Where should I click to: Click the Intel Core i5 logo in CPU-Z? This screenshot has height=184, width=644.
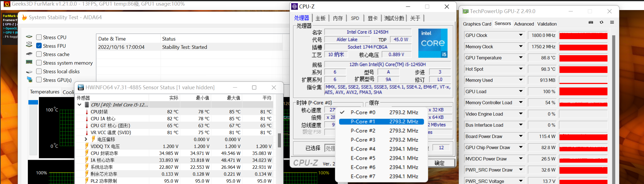point(433,43)
